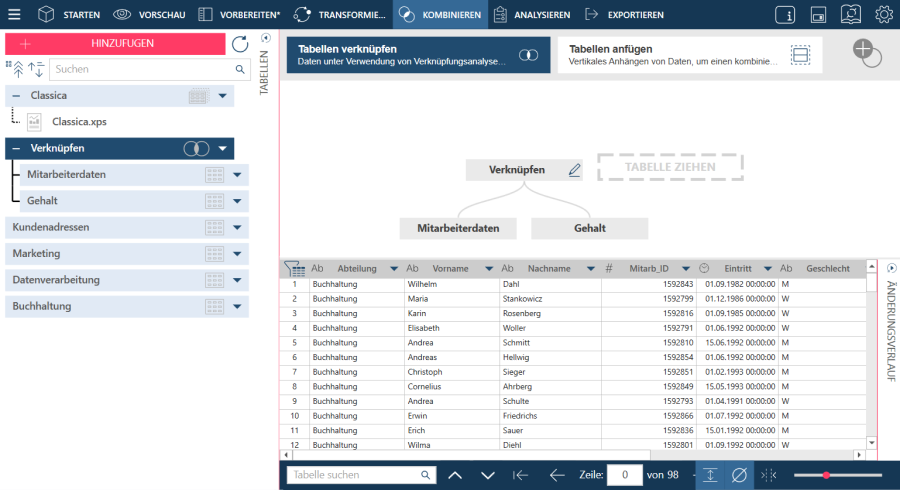Click the pencil icon next to Verknüpfen

coord(575,170)
